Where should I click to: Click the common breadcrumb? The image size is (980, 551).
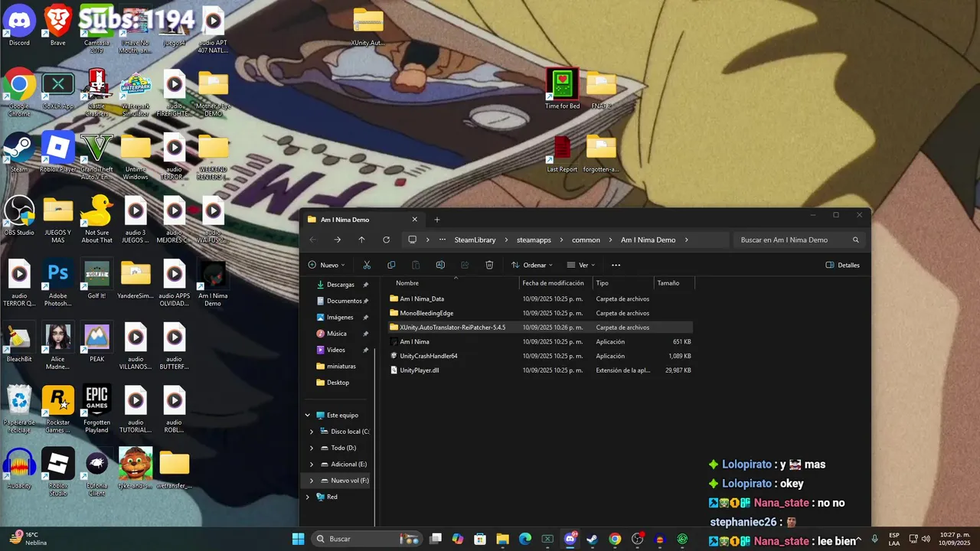tap(586, 240)
